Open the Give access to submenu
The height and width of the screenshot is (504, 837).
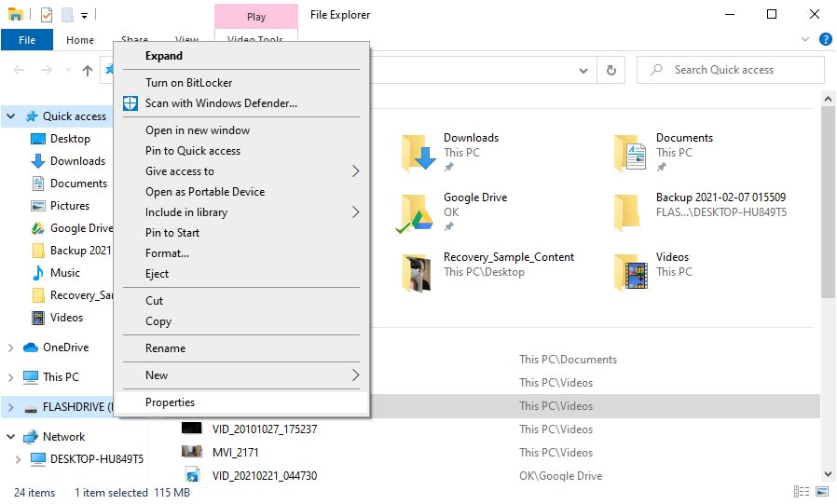pos(241,171)
